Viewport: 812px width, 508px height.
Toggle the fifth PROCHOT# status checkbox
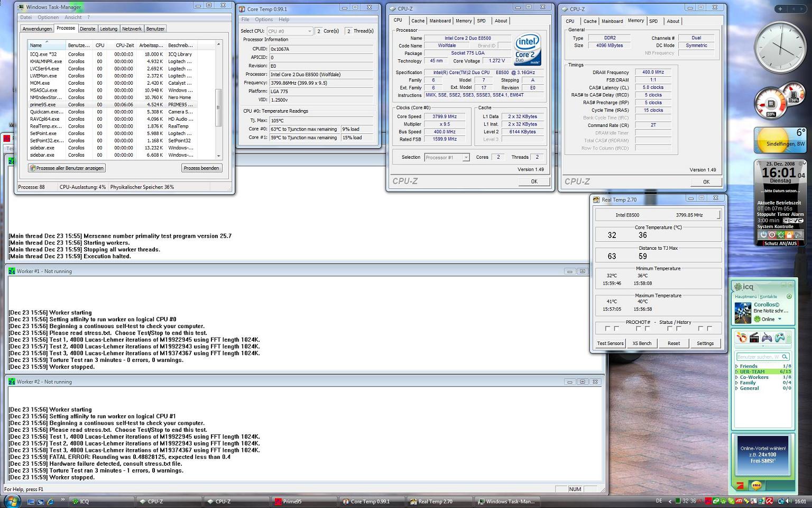(x=670, y=329)
